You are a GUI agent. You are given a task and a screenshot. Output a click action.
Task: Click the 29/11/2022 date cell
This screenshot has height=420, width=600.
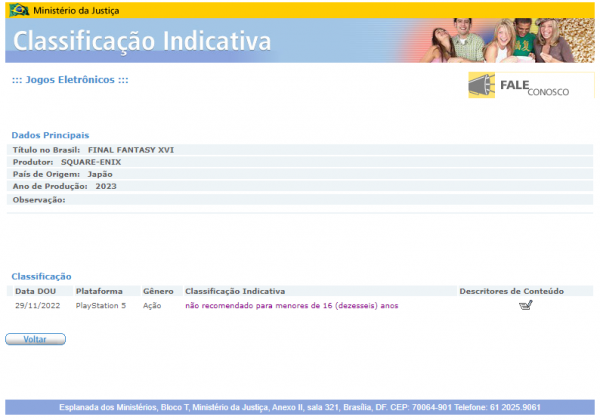[x=38, y=306]
